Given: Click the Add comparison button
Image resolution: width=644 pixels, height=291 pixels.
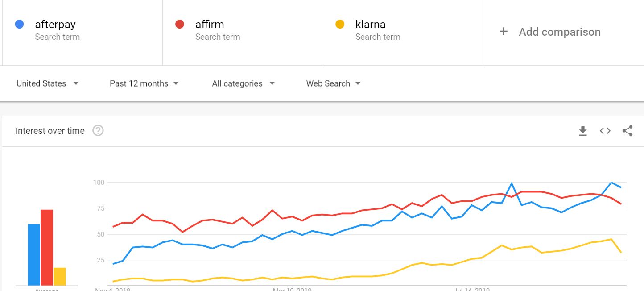Looking at the screenshot, I should click(550, 32).
